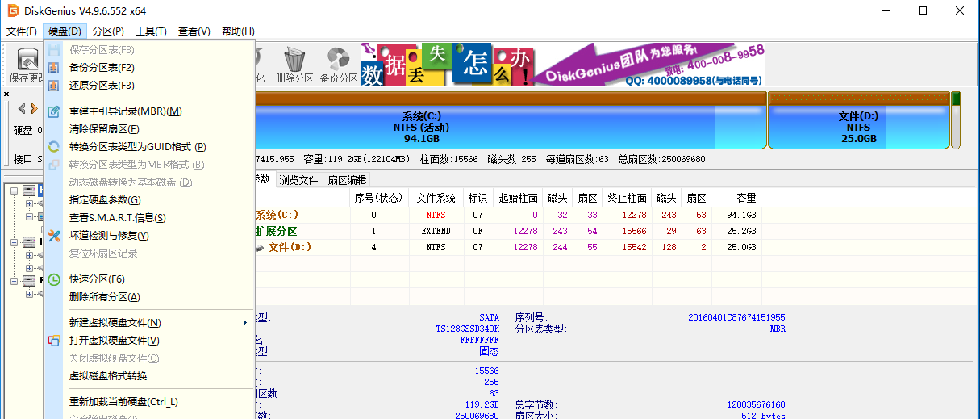Open the 查看(V) menu
This screenshot has height=419, width=980.
pos(194,31)
